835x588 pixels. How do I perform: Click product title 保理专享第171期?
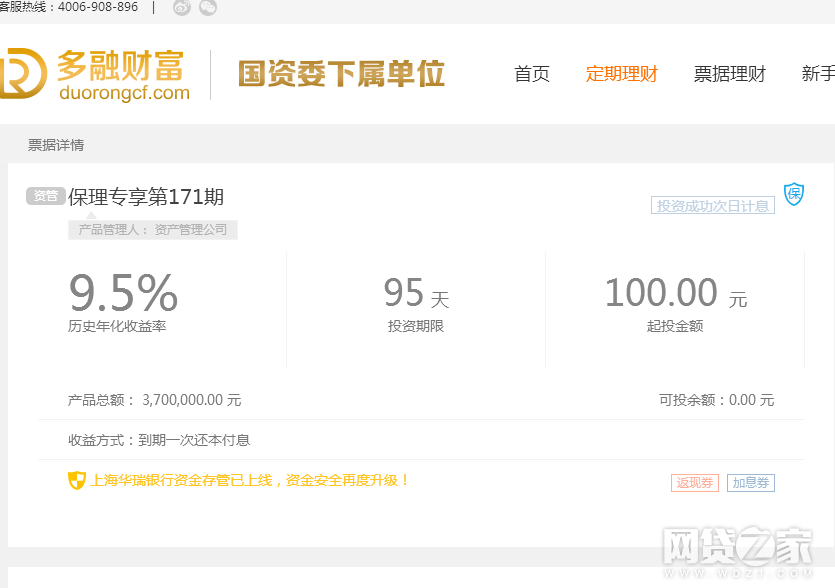146,197
